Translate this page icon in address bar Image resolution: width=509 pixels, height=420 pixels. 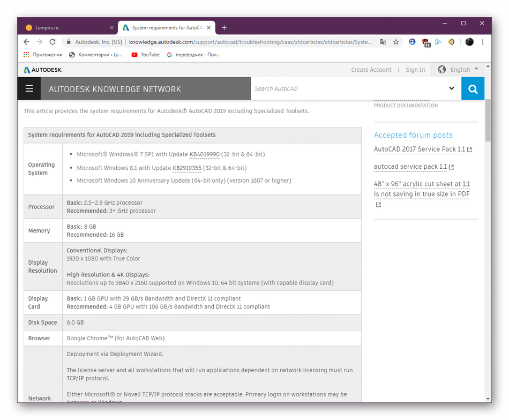[x=383, y=42]
